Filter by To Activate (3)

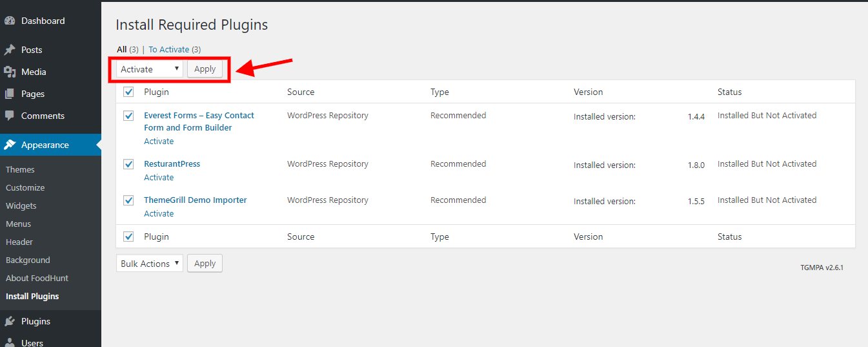click(x=175, y=49)
